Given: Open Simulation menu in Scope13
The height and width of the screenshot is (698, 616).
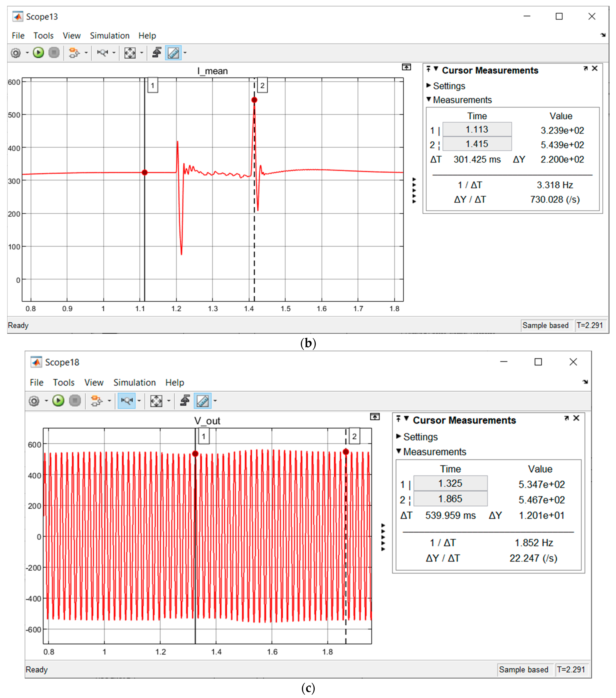Looking at the screenshot, I should 110,36.
